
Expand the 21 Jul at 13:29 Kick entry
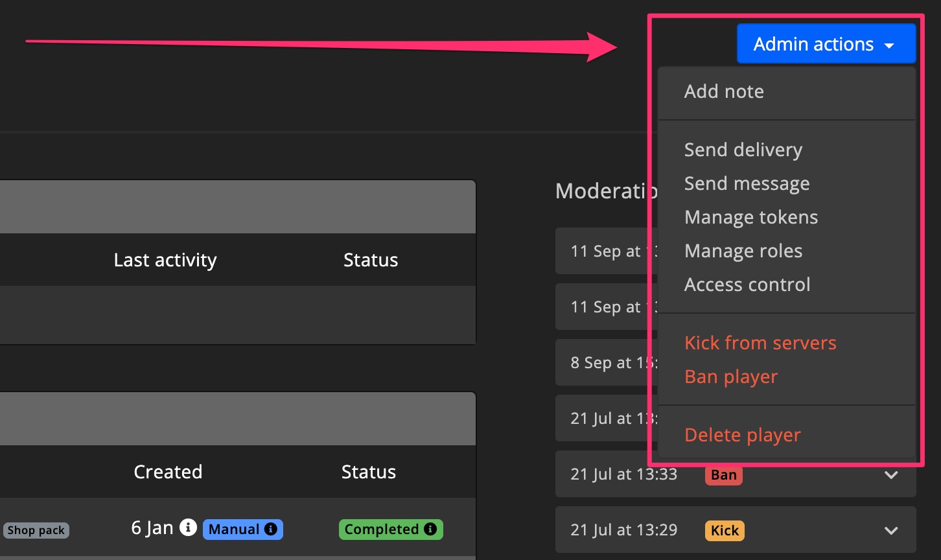tap(892, 530)
